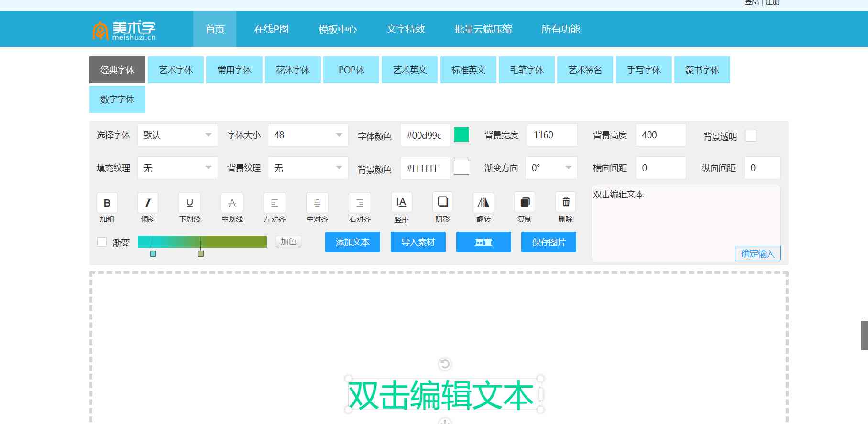Open the 所有功能 nav item
Image resolution: width=868 pixels, height=424 pixels.
(x=560, y=29)
